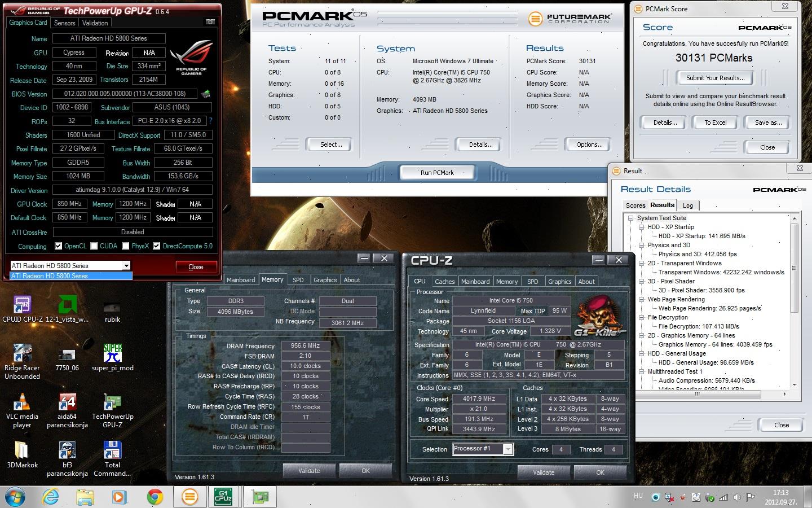
Task: Collapse the 2D - Transparent Windows node
Action: (x=641, y=263)
